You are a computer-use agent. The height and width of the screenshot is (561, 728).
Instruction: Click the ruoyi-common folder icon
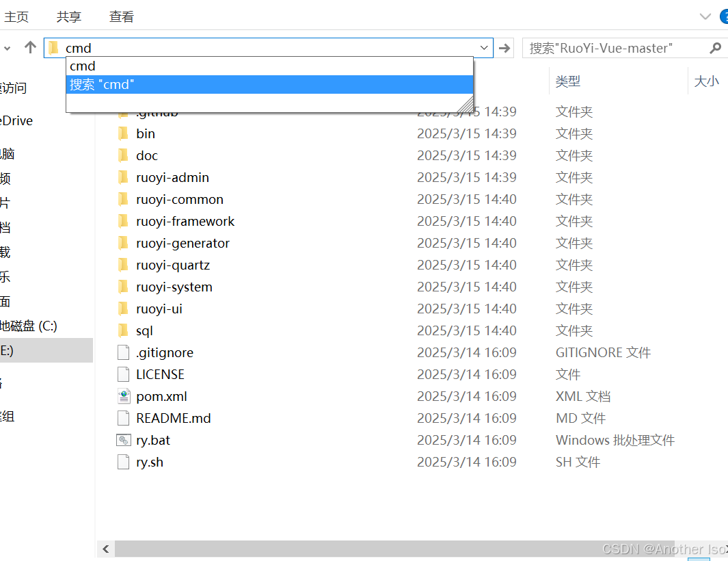[123, 199]
